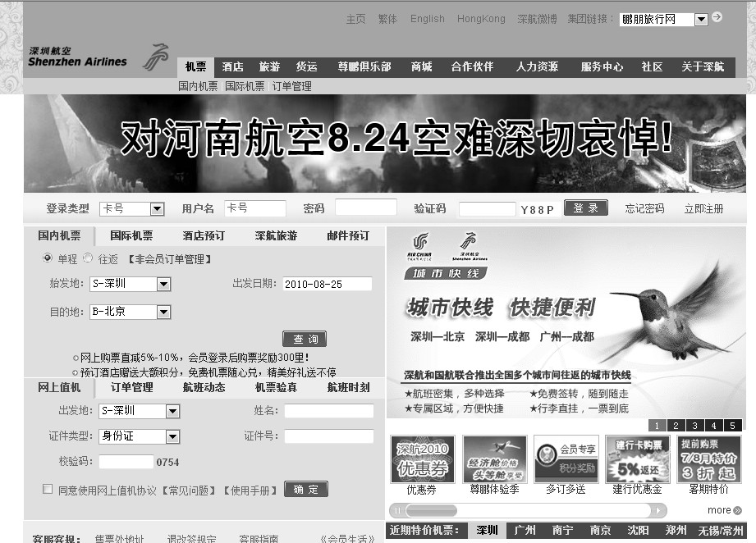Switch to the 航班时刻 tab
Image resolution: width=756 pixels, height=543 pixels.
(349, 387)
